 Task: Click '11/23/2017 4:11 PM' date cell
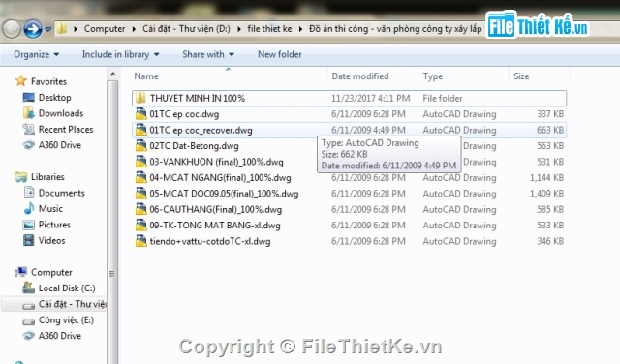(370, 98)
